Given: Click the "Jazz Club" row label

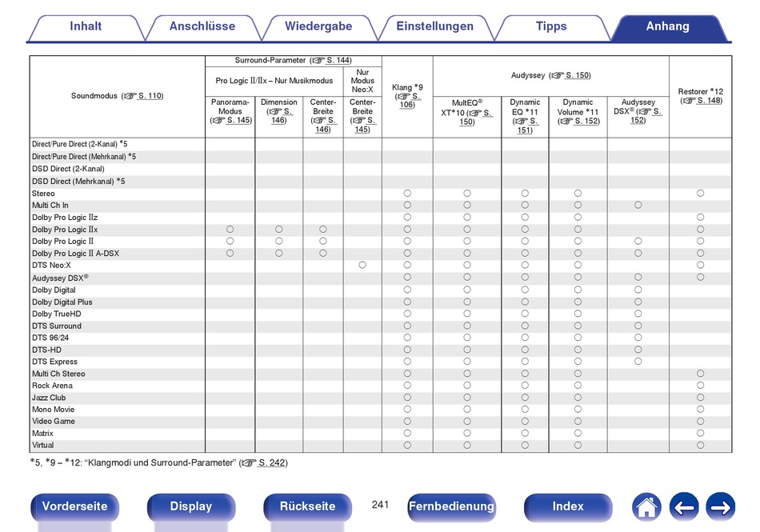Looking at the screenshot, I should [49, 398].
